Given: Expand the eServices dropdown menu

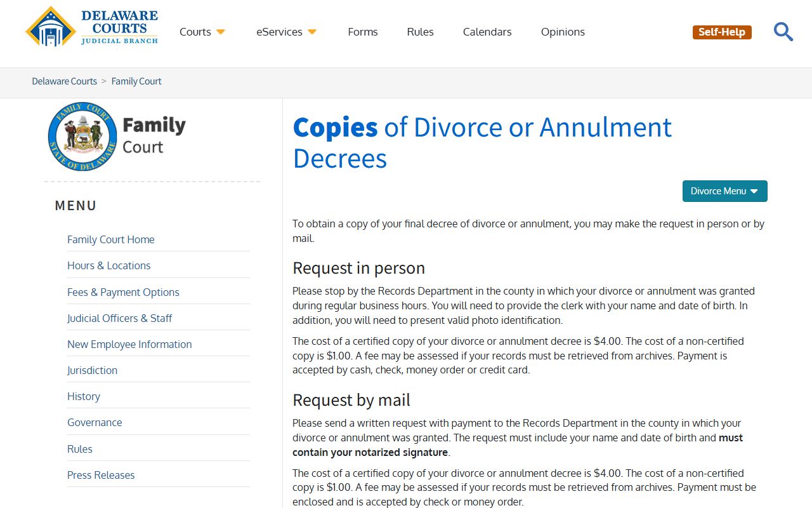Looking at the screenshot, I should point(287,32).
